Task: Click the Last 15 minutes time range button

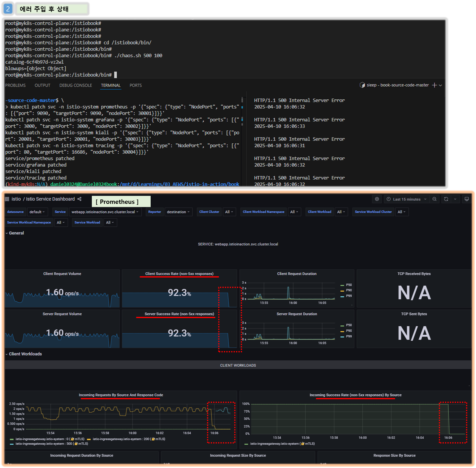Action: [x=407, y=199]
